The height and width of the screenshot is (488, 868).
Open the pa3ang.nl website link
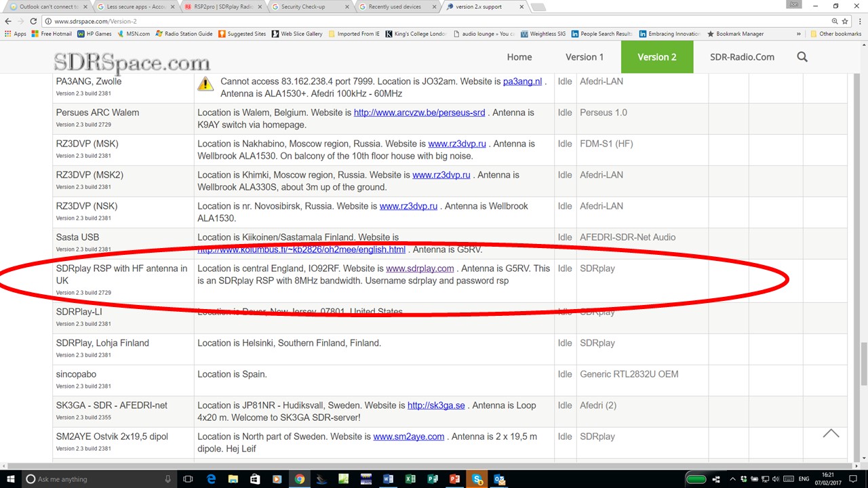(523, 81)
